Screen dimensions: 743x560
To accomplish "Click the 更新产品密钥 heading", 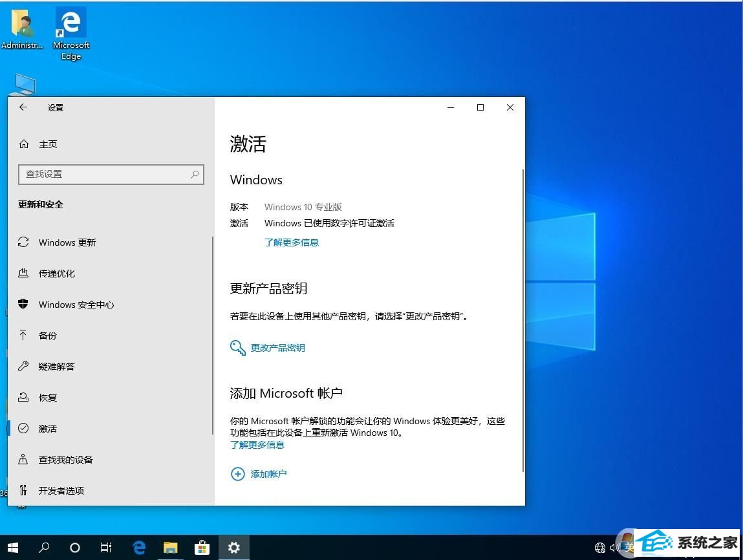I will point(268,288).
